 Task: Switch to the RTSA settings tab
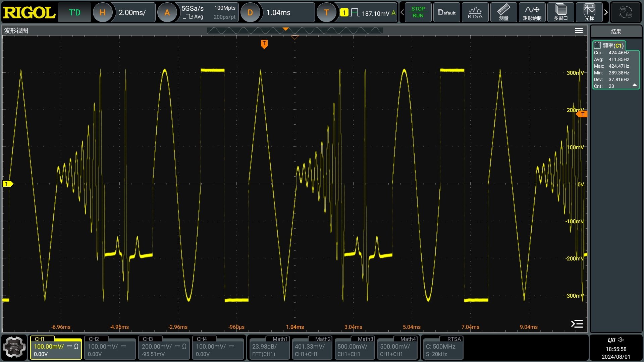(x=442, y=348)
